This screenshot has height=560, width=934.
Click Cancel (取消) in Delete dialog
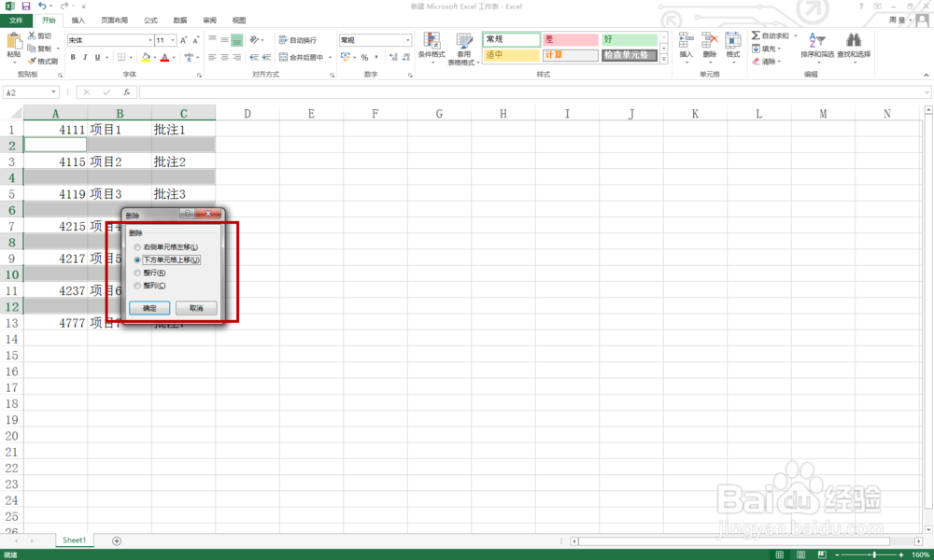tap(196, 308)
